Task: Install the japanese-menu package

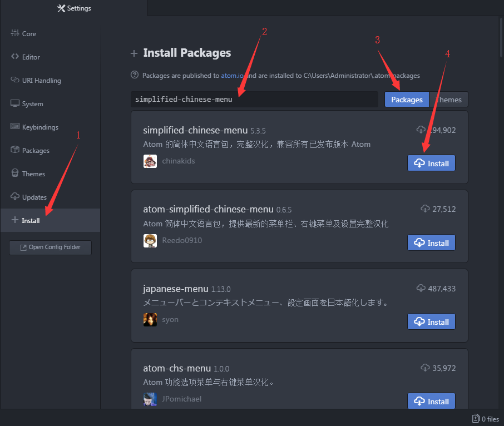Action: 431,322
